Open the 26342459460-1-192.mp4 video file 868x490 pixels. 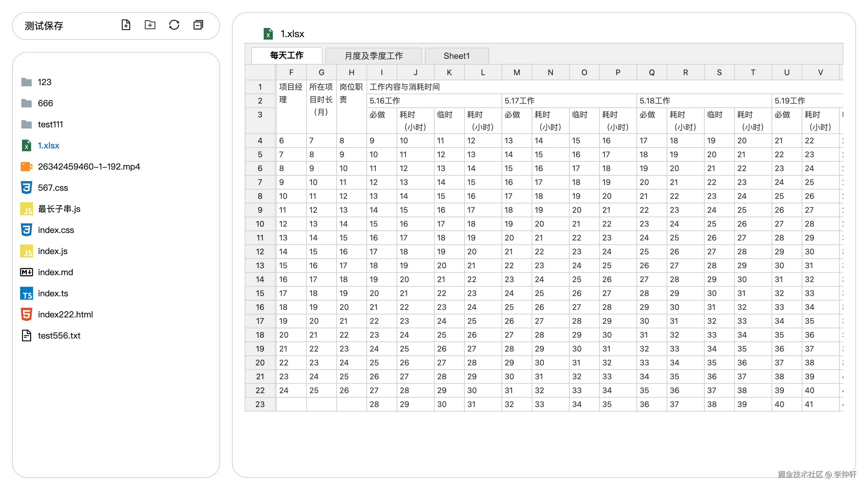89,167
